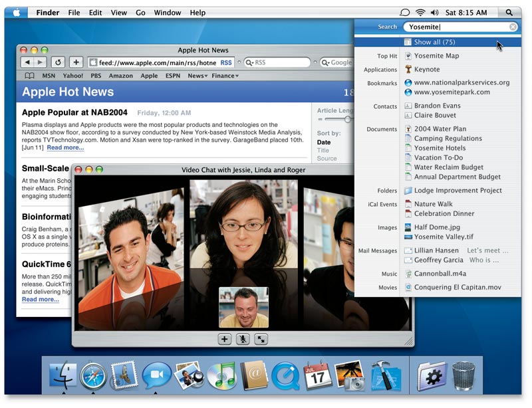
Task: Open the iChat status menu icon
Action: 404,13
